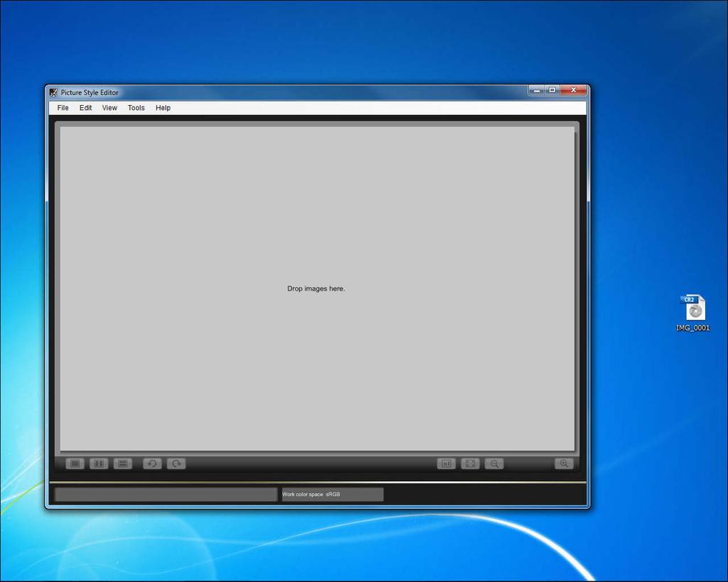The height and width of the screenshot is (582, 728).
Task: Open the View menu
Action: coord(109,108)
